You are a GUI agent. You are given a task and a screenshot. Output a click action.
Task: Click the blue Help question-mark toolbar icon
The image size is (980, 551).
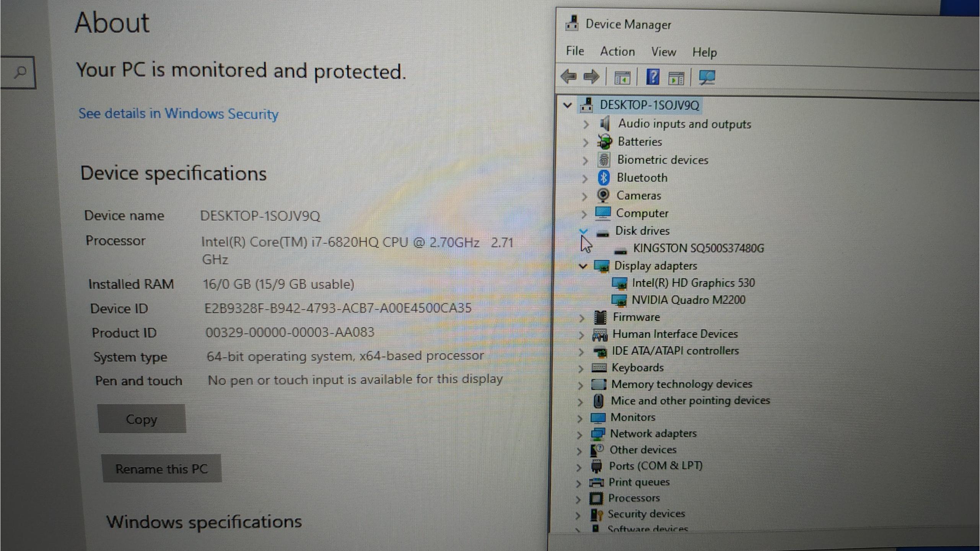coord(653,77)
